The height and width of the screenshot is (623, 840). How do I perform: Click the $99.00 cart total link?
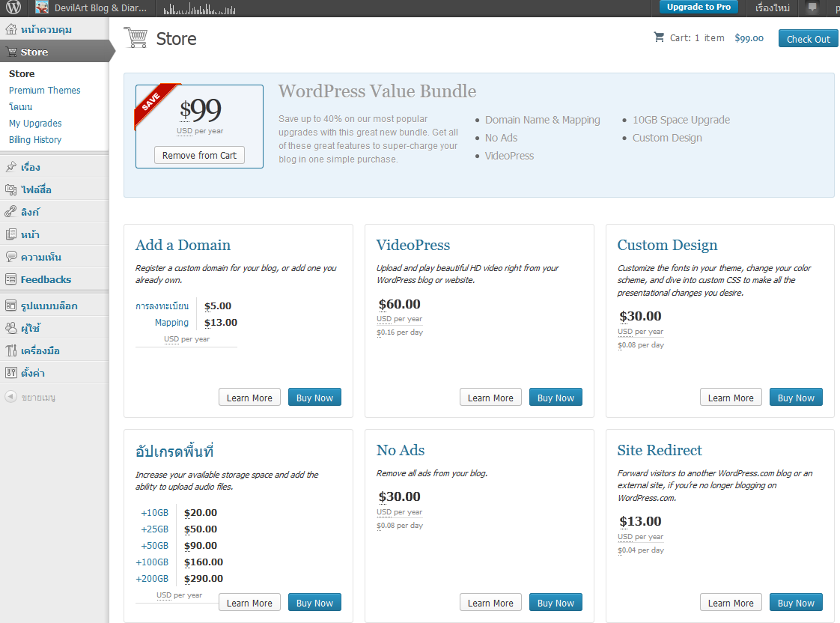(x=749, y=38)
